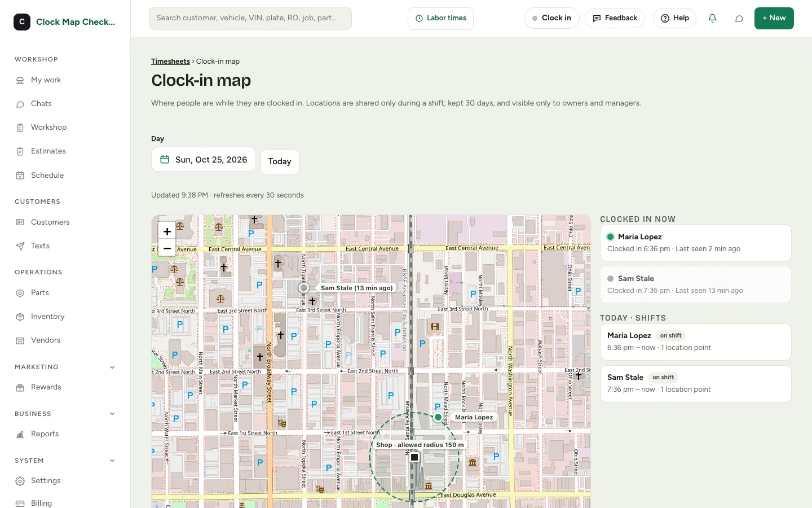Select Maria Lopez clocked-in card
The height and width of the screenshot is (508, 812).
[x=696, y=243]
